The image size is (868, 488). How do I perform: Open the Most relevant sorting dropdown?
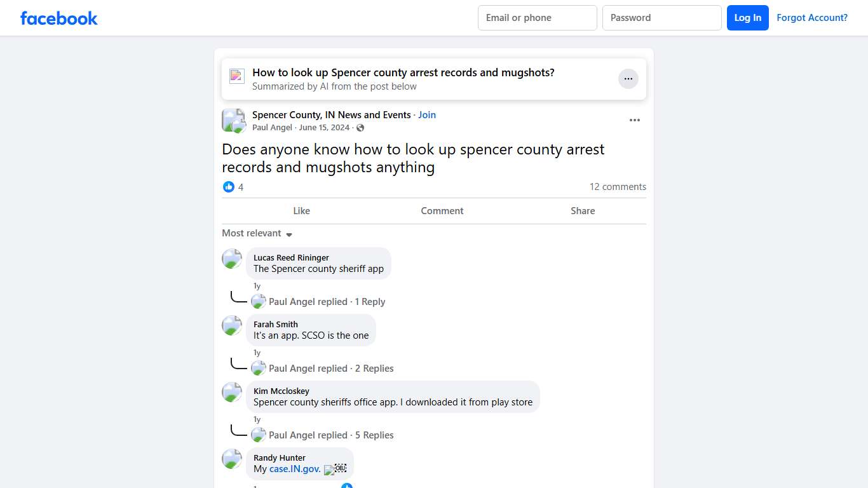point(257,233)
